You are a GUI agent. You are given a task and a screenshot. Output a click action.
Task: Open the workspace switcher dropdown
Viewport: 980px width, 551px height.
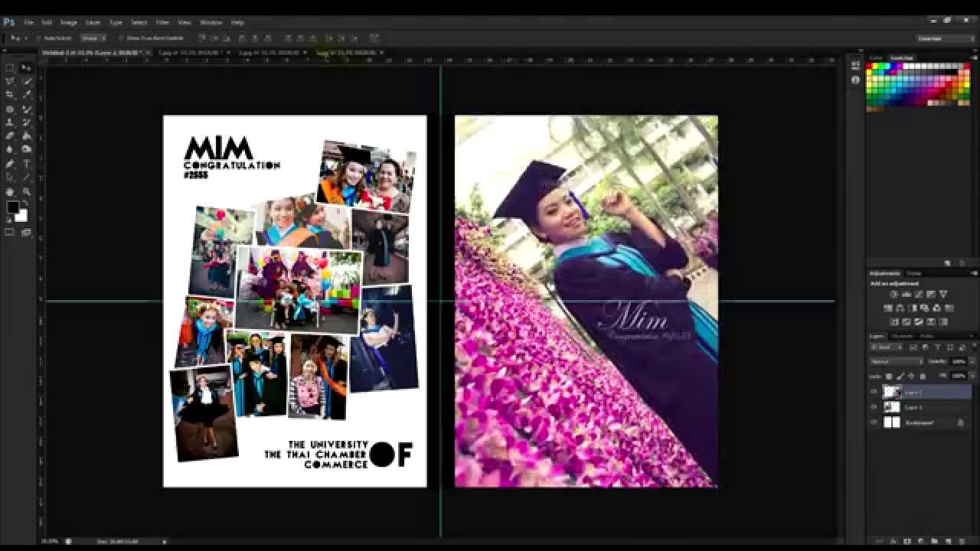(946, 38)
